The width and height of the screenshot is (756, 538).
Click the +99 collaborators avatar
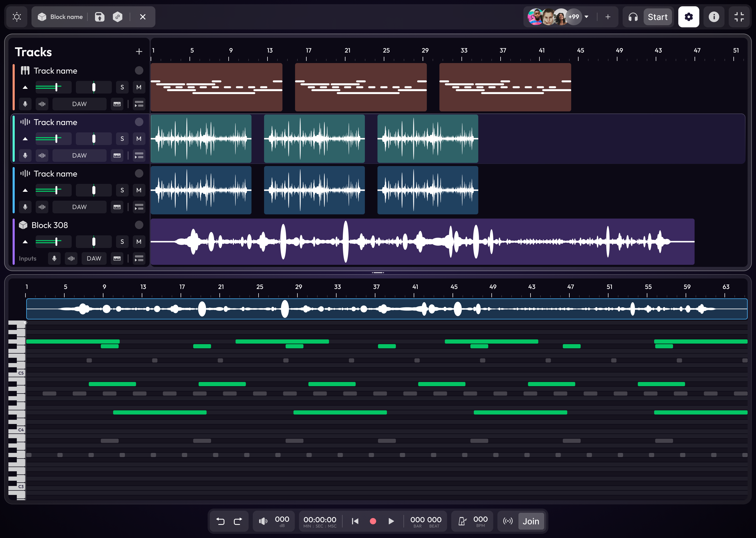pyautogui.click(x=574, y=17)
